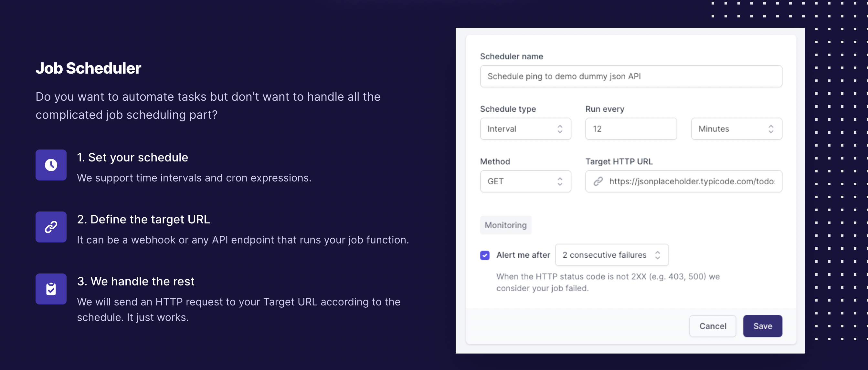868x370 pixels.
Task: Edit the Target HTTP URL field
Action: pyautogui.click(x=692, y=181)
